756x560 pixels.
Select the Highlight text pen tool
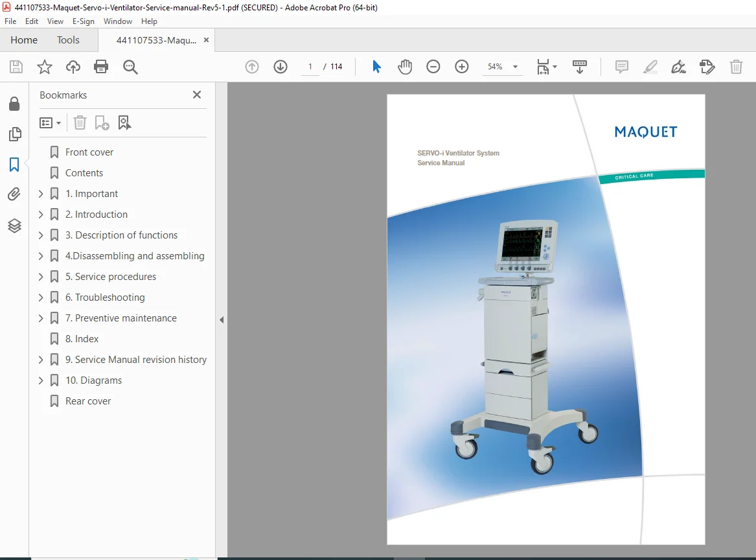650,67
